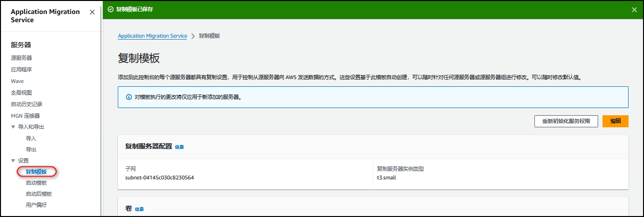644x217 pixels.
Task: Click the 复制模板 breadcrumb text
Action: point(210,36)
